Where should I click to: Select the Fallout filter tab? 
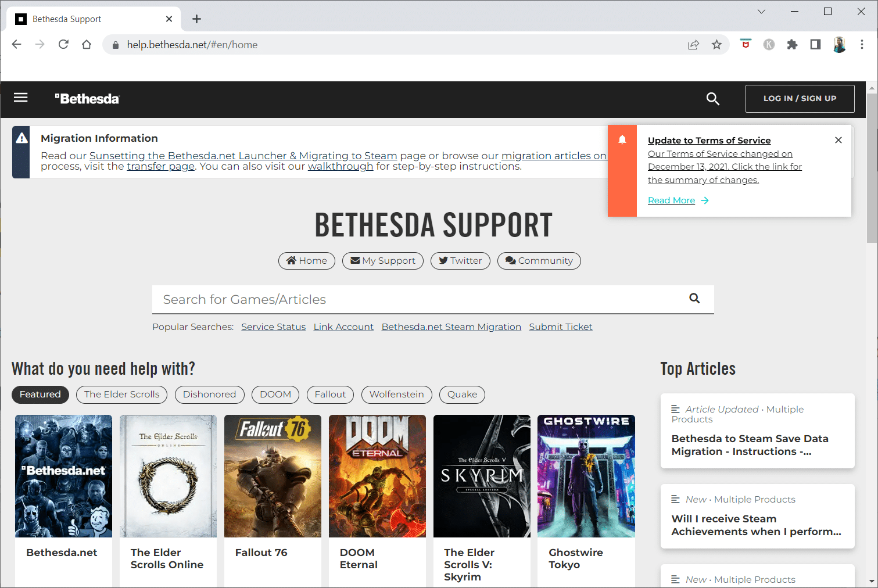click(330, 395)
